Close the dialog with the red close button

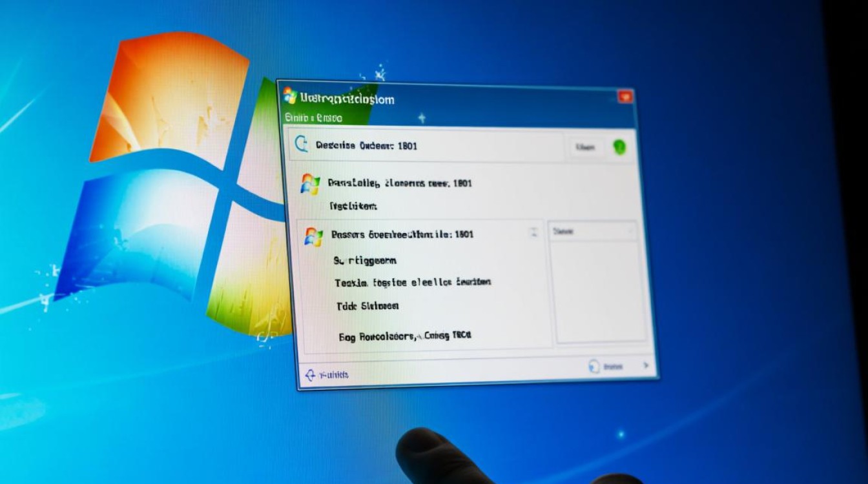[625, 97]
